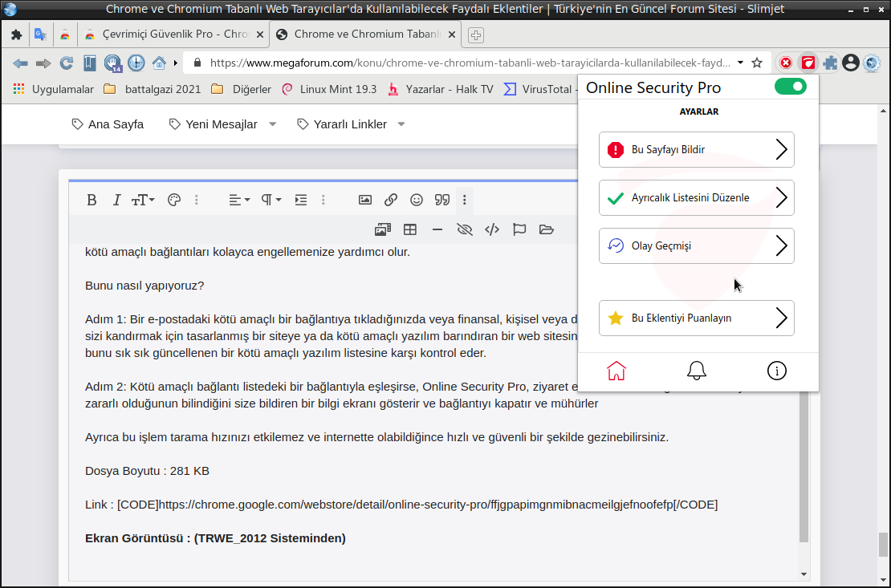Open the bookmarks book icon
This screenshot has height=588, width=891.
click(x=90, y=63)
